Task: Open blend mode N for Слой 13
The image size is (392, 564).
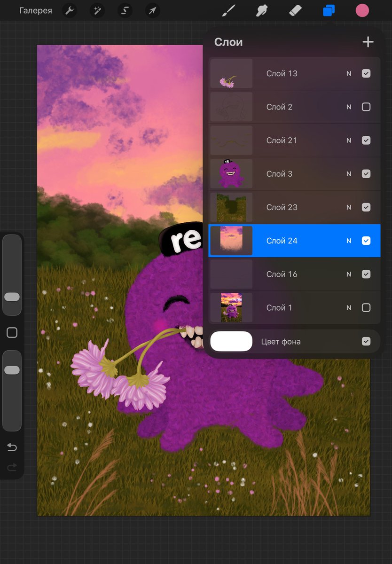Action: [349, 74]
